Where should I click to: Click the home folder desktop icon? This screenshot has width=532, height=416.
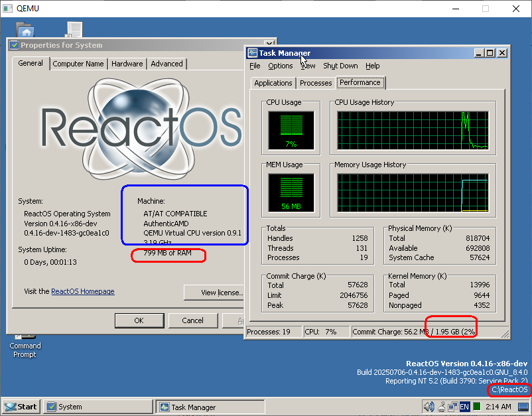25,30
